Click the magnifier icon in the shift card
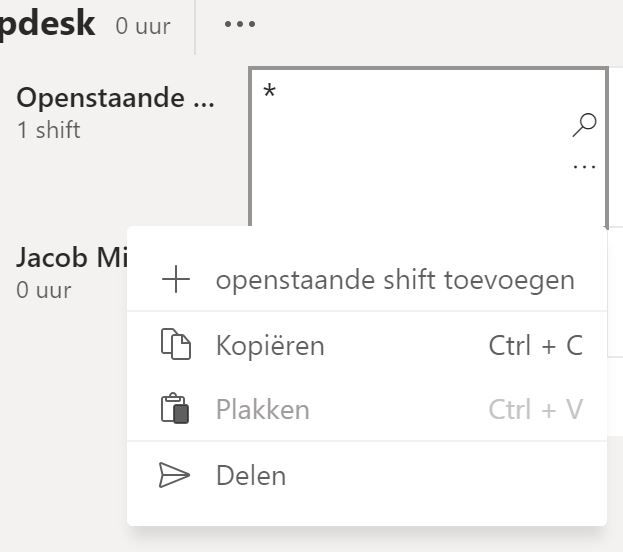 click(584, 125)
